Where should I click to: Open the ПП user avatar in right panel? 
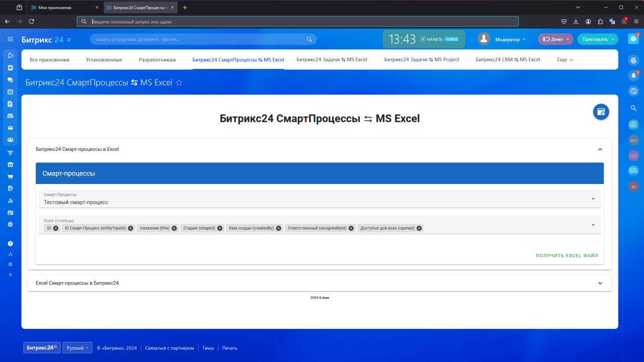pos(633,156)
